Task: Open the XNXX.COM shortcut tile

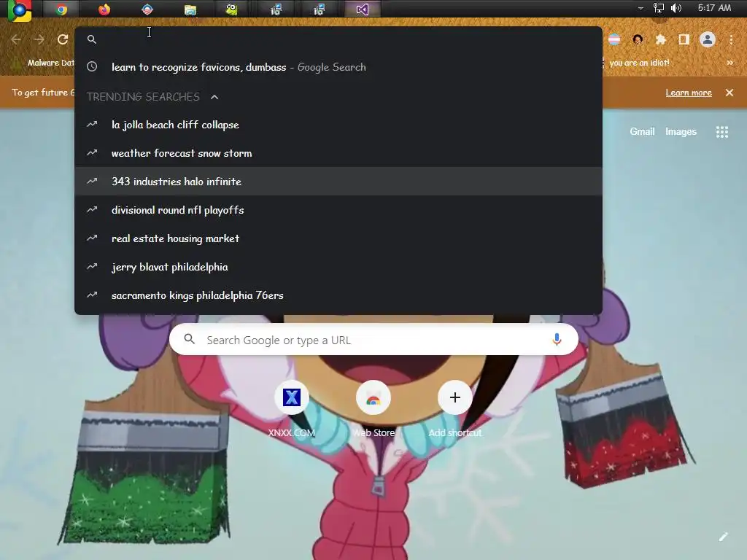Action: [292, 407]
